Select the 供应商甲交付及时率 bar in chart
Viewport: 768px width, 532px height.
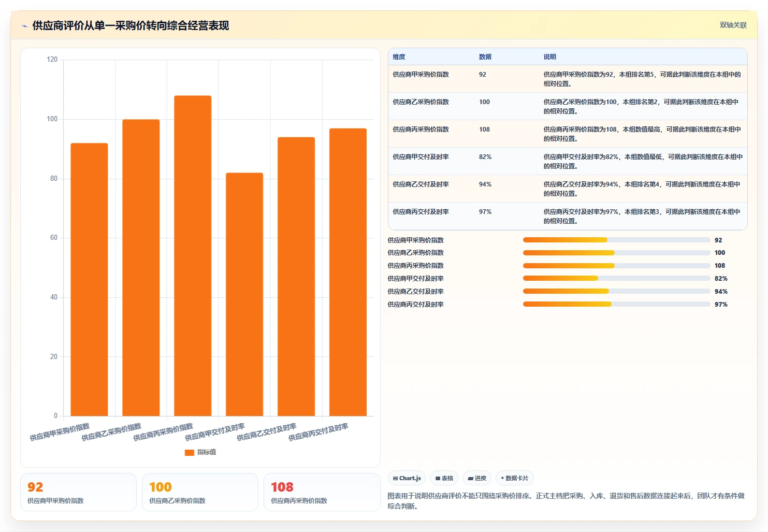click(x=244, y=294)
